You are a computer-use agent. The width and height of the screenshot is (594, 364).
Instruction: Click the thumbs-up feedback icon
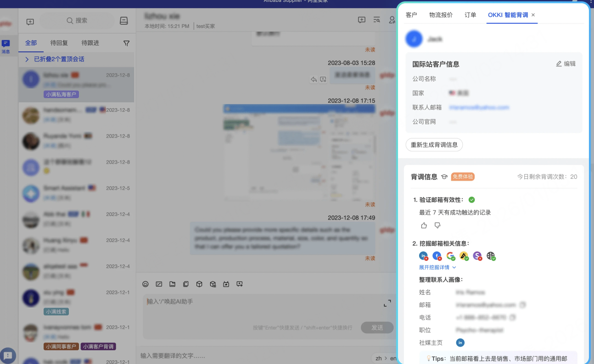[x=424, y=226]
